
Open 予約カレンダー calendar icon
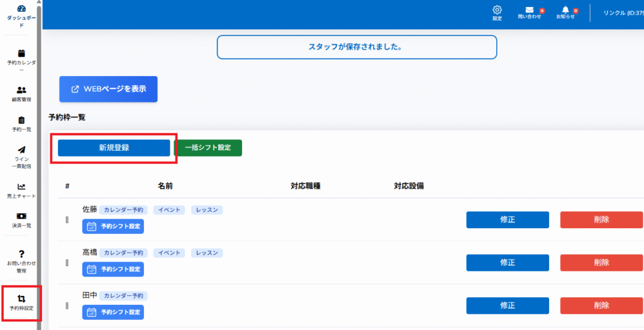pyautogui.click(x=21, y=53)
